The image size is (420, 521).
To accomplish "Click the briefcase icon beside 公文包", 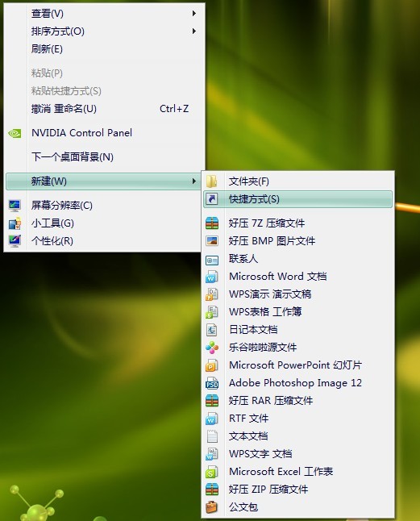I will [x=212, y=507].
